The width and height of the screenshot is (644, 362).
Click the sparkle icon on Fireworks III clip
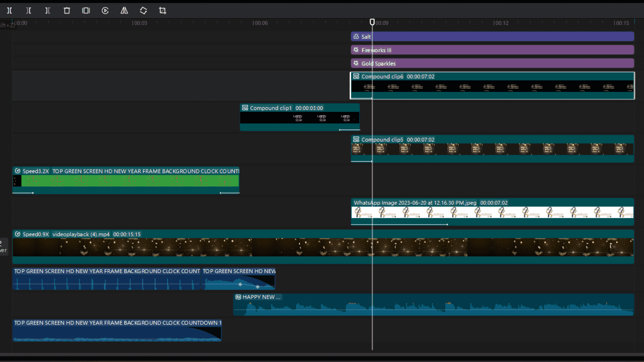coord(356,50)
